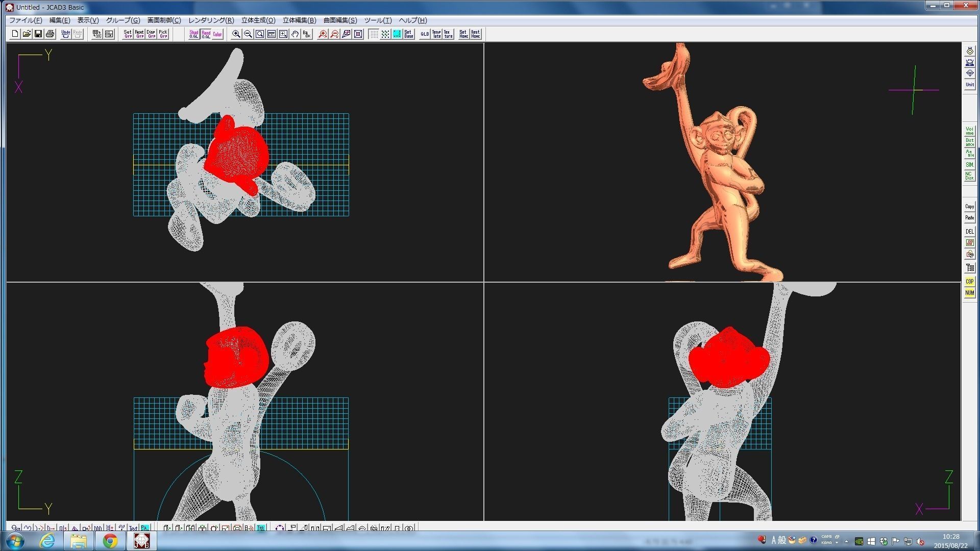Toggle the dotted grid display
Viewport: 980px width, 551px height.
click(x=374, y=34)
